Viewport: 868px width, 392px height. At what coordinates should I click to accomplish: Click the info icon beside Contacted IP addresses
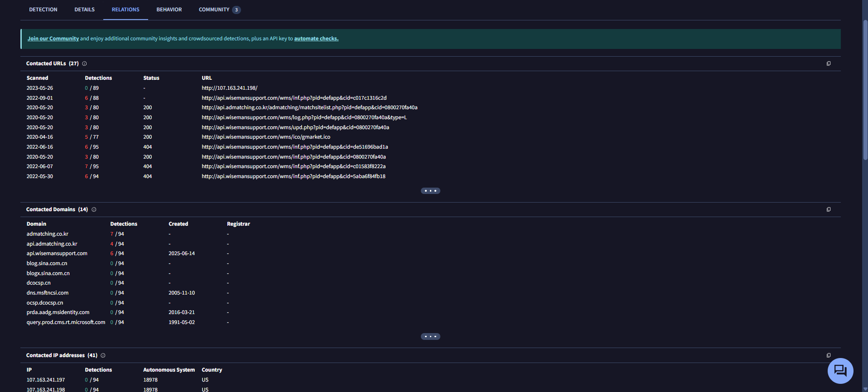103,356
